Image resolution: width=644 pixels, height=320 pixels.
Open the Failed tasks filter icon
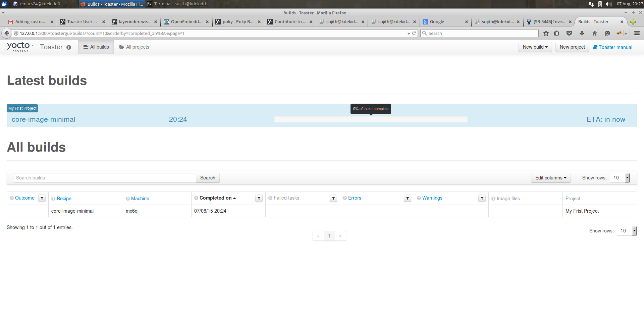click(x=333, y=198)
